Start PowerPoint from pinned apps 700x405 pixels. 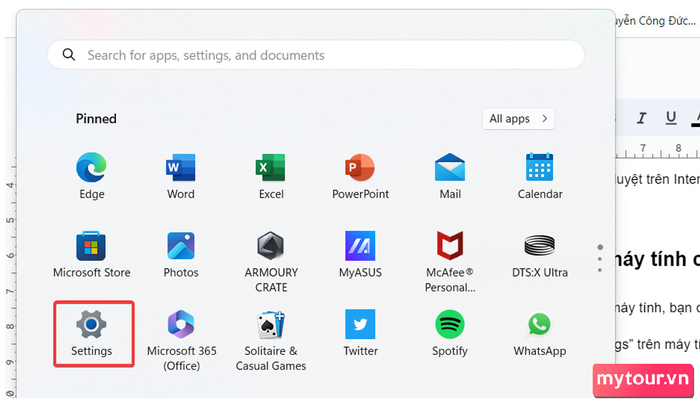tap(360, 175)
